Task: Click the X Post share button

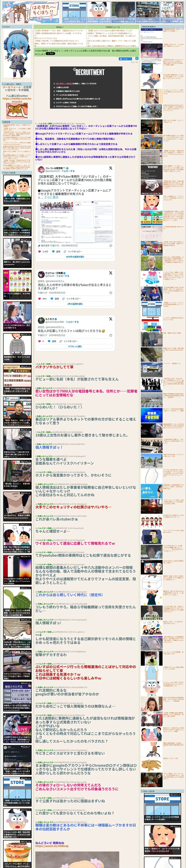Action: 50,54
